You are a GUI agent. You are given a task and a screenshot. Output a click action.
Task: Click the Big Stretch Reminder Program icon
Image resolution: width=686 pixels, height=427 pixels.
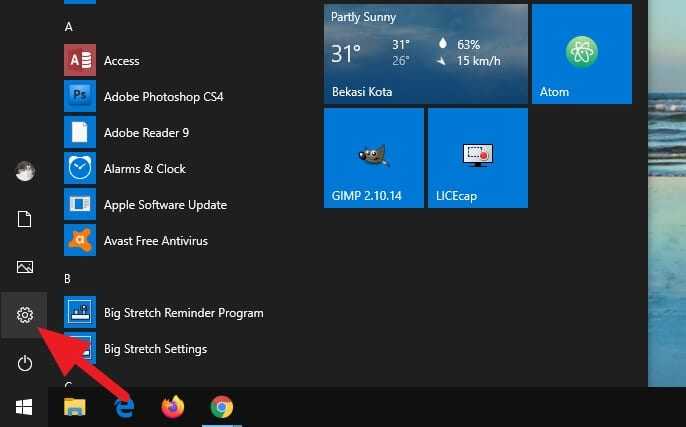pyautogui.click(x=80, y=312)
